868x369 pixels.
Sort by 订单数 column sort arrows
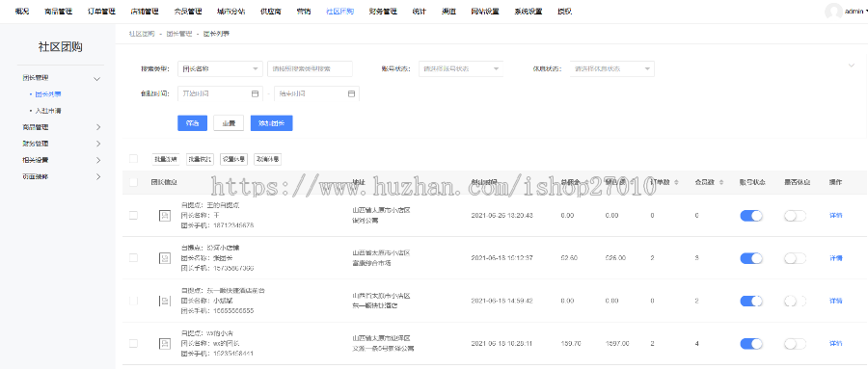[676, 182]
